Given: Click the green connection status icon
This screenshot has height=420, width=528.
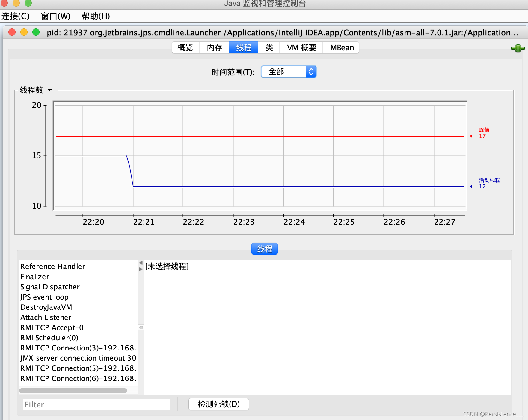Looking at the screenshot, I should pos(518,48).
